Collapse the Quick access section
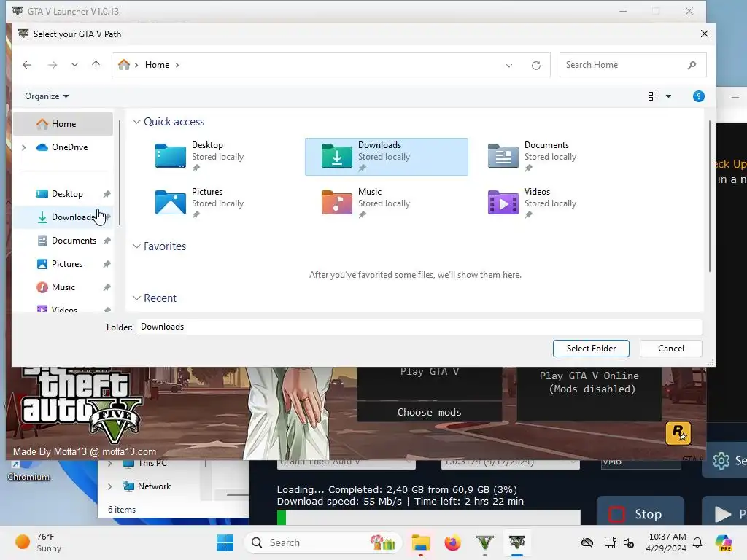The image size is (747, 560). (x=136, y=122)
